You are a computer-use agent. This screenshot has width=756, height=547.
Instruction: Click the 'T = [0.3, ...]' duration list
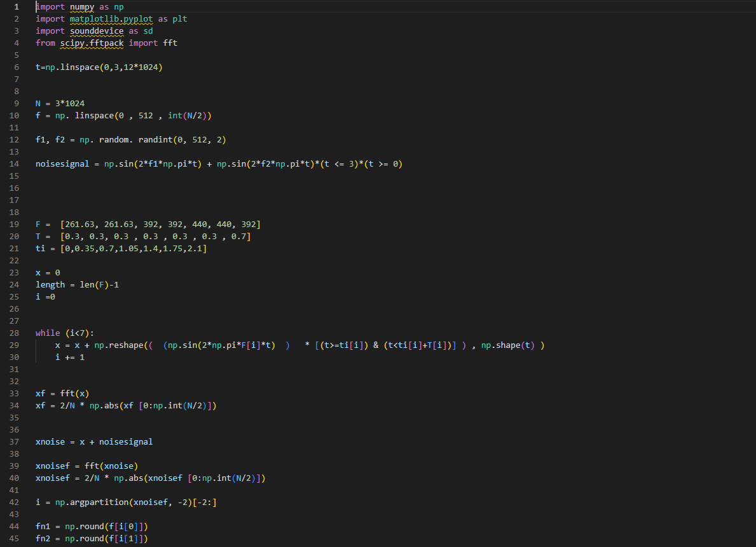[x=143, y=237]
